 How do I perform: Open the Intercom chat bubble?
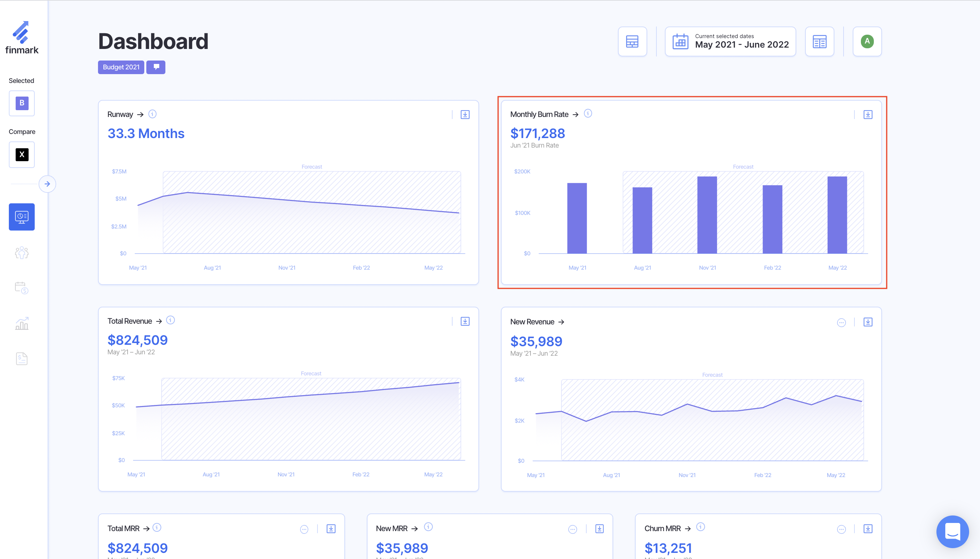click(952, 531)
